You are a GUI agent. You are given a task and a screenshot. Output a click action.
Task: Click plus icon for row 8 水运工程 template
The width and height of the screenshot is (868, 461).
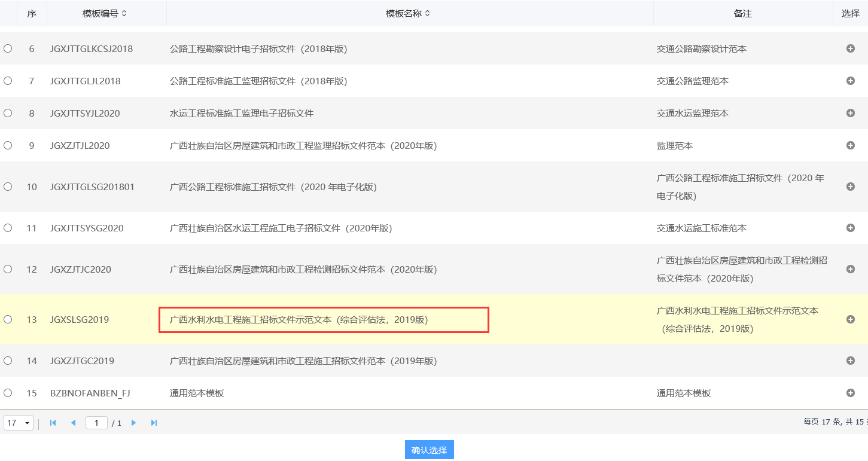click(850, 113)
